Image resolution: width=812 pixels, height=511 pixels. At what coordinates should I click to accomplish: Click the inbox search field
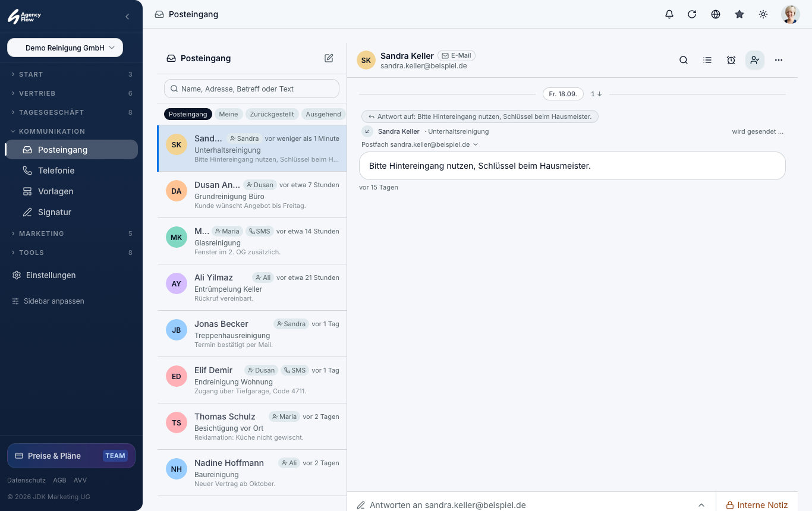point(251,89)
